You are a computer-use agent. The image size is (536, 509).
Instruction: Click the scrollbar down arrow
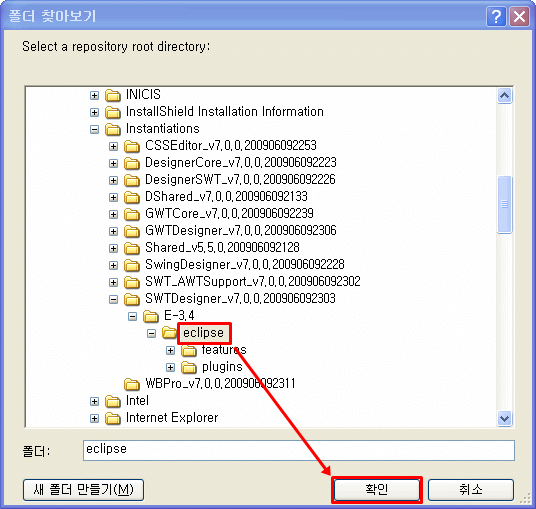click(505, 418)
